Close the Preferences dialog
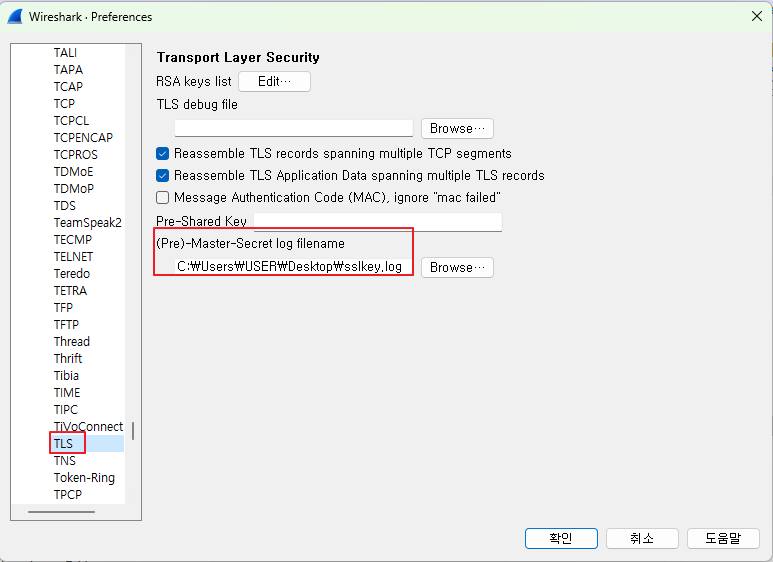 tap(757, 16)
